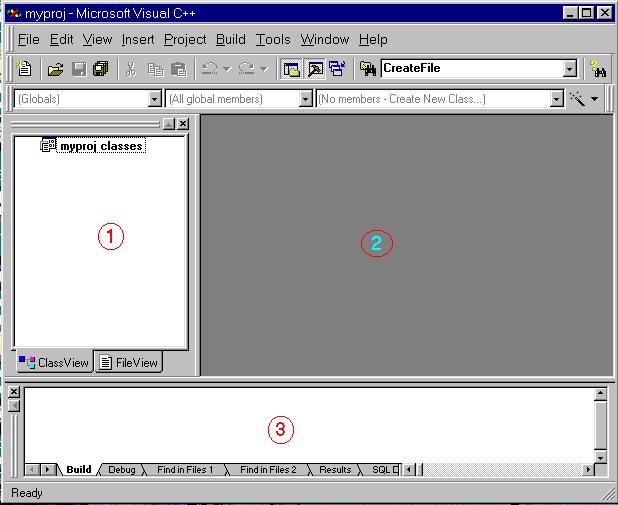Open the Build menu
Screen dimensions: 618x505
click(231, 39)
